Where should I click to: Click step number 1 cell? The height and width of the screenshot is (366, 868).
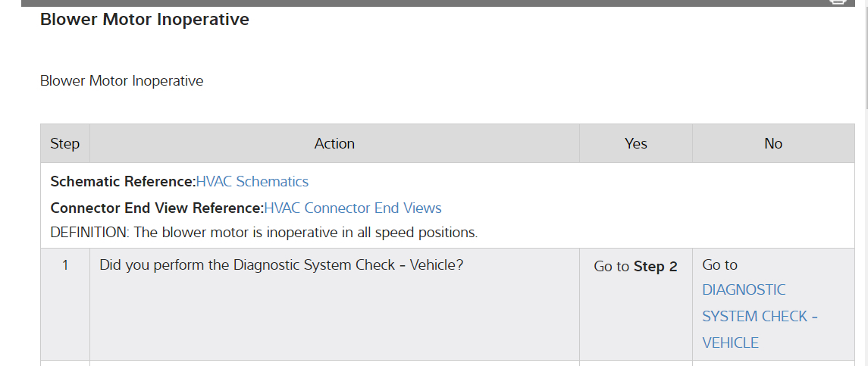tap(65, 266)
